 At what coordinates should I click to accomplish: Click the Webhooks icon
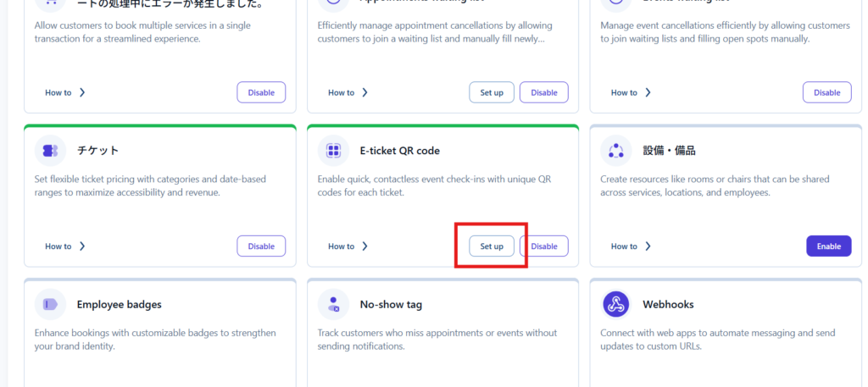pos(616,304)
